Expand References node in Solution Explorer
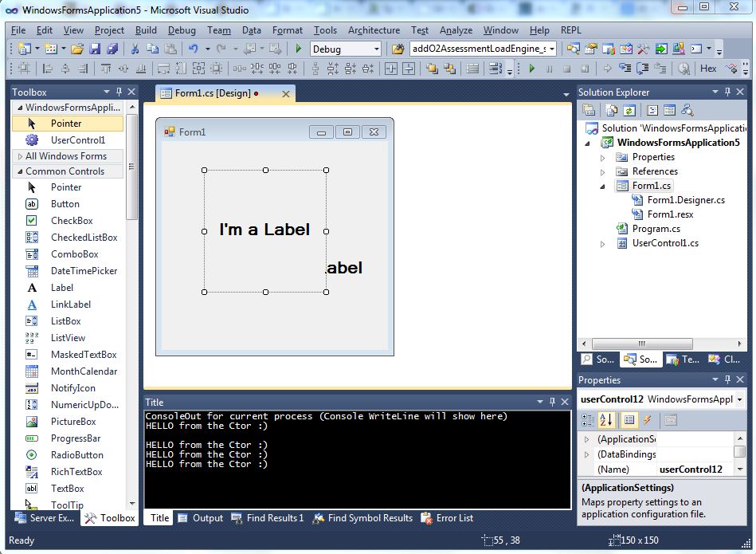 pos(603,172)
